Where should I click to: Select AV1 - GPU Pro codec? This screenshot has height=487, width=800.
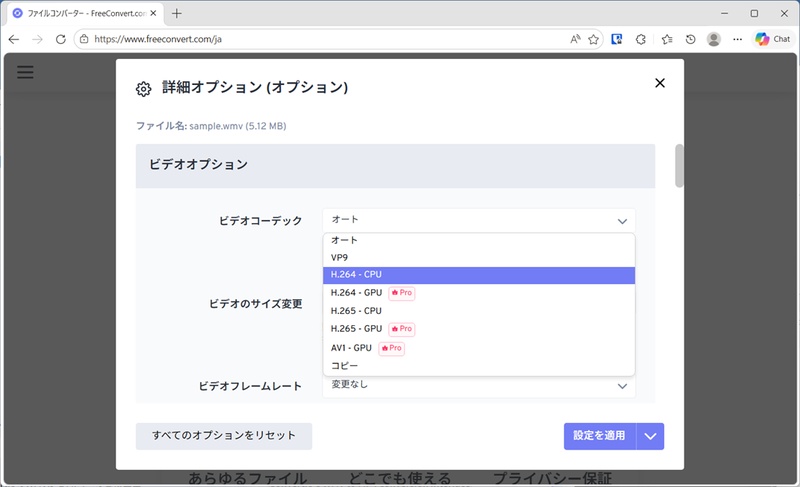point(479,348)
